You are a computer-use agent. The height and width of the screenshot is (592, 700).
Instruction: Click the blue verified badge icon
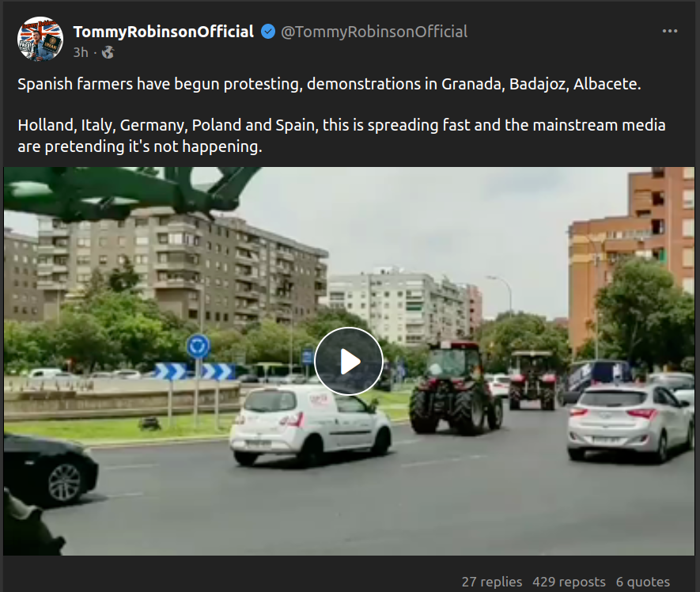tap(268, 32)
